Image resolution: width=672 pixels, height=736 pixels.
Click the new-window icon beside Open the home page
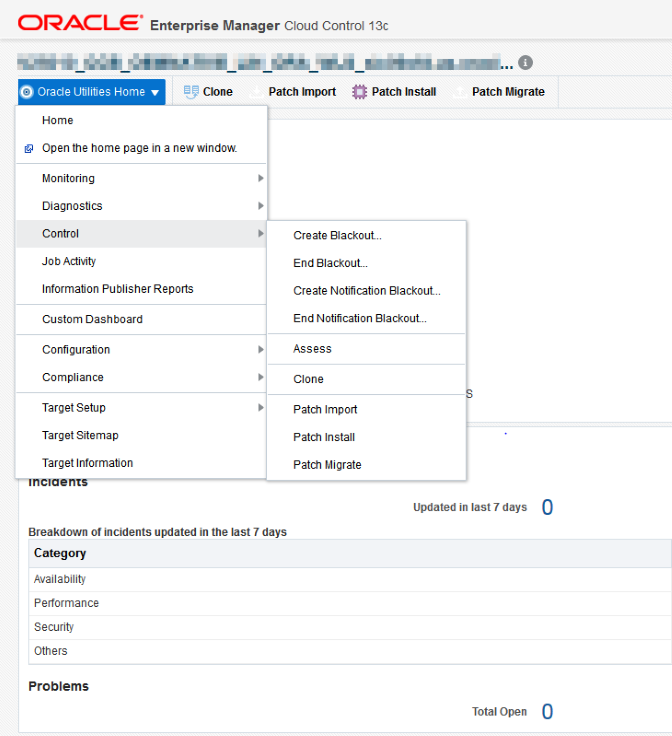click(29, 148)
